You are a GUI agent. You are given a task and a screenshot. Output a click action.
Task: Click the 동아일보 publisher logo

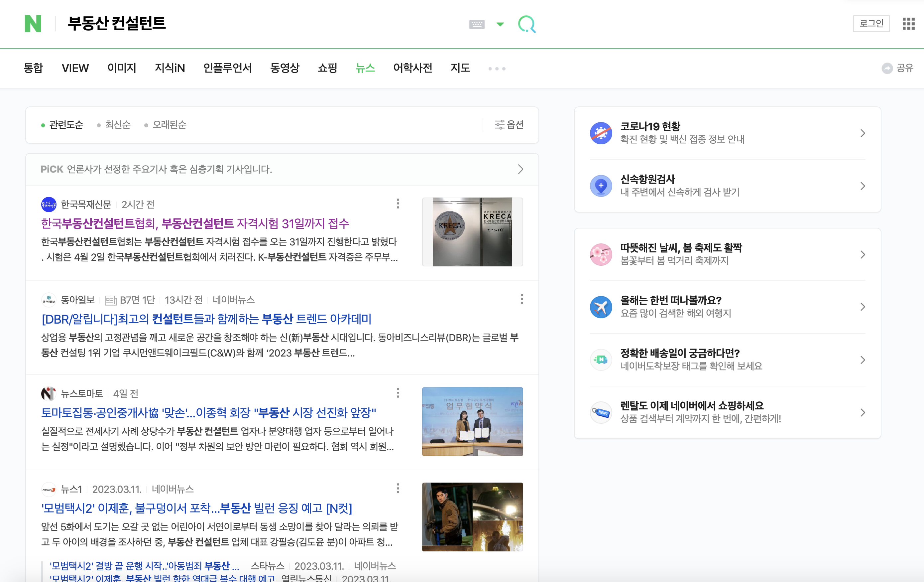(49, 300)
